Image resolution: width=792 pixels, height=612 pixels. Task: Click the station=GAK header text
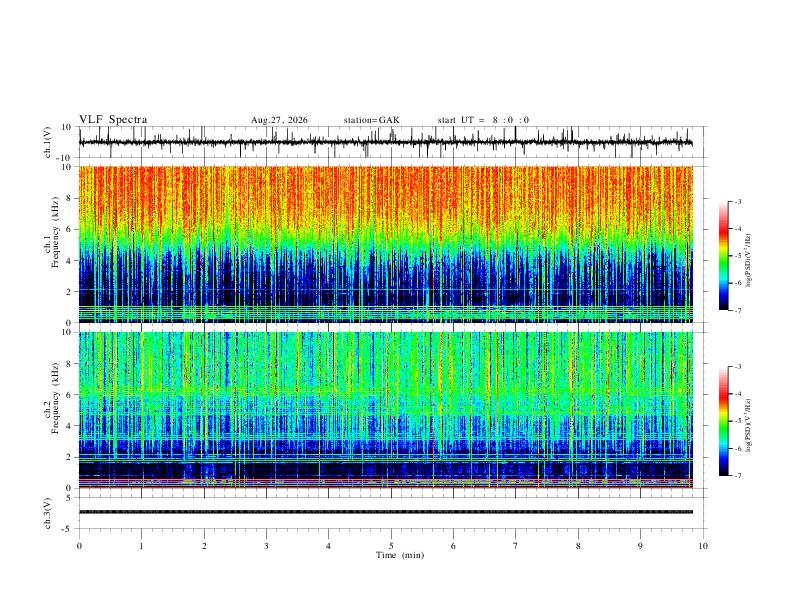pos(371,120)
